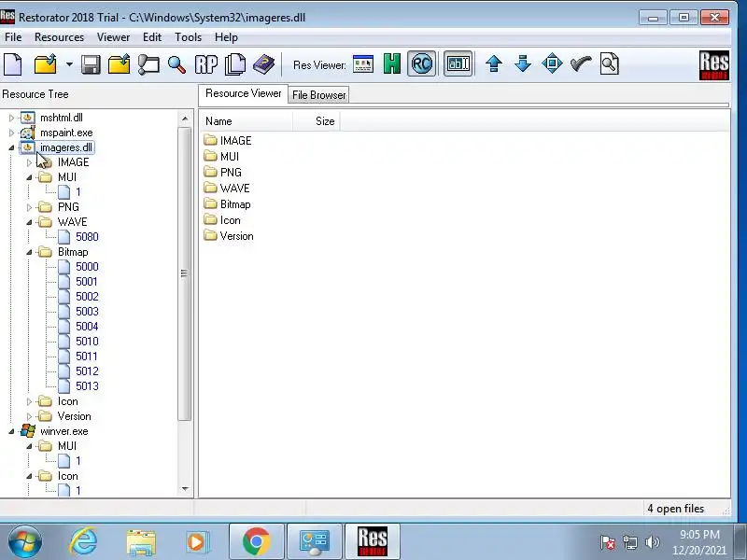Viewport: 747px width, 560px height.
Task: Click the blue up arrow icon
Action: tap(494, 63)
